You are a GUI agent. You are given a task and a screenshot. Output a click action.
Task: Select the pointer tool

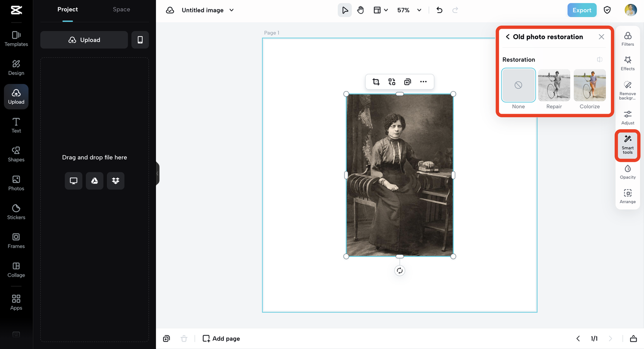point(345,10)
